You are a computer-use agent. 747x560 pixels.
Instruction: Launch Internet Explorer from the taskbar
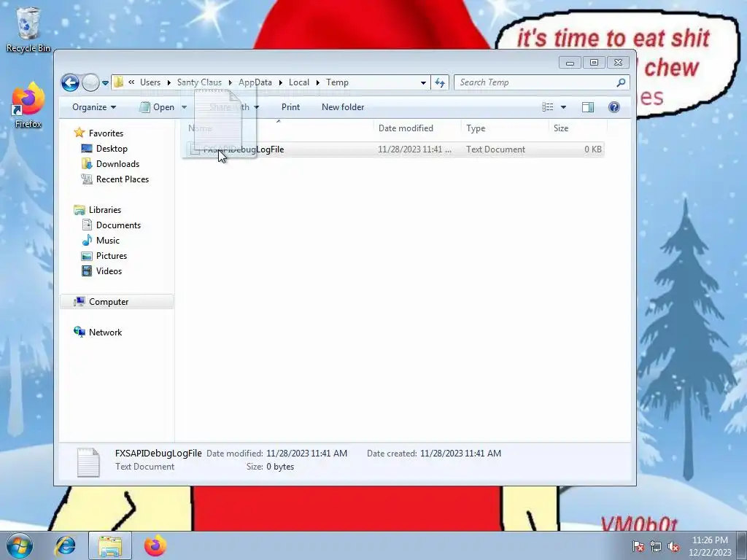(65, 545)
